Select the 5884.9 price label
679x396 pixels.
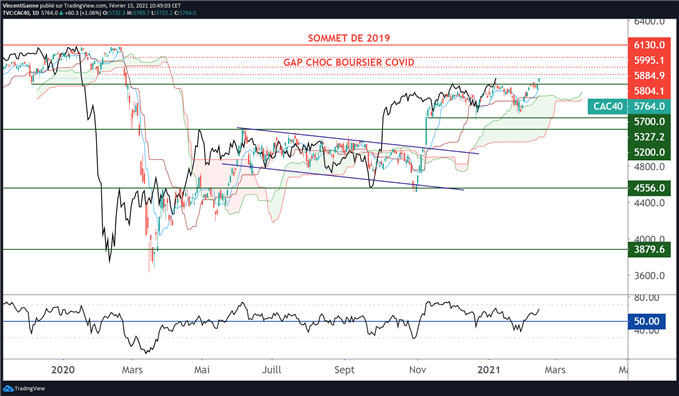click(649, 76)
